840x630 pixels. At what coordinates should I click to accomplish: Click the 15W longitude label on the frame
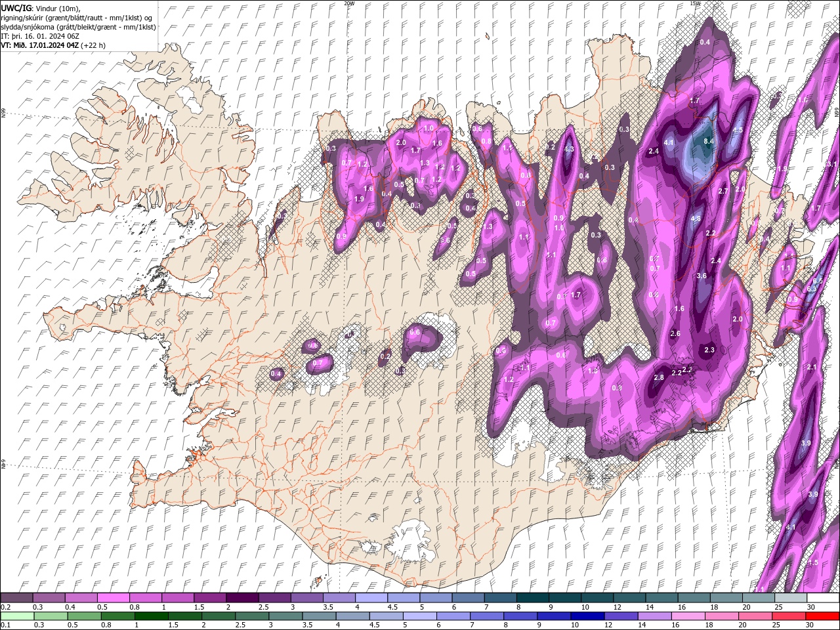[695, 3]
